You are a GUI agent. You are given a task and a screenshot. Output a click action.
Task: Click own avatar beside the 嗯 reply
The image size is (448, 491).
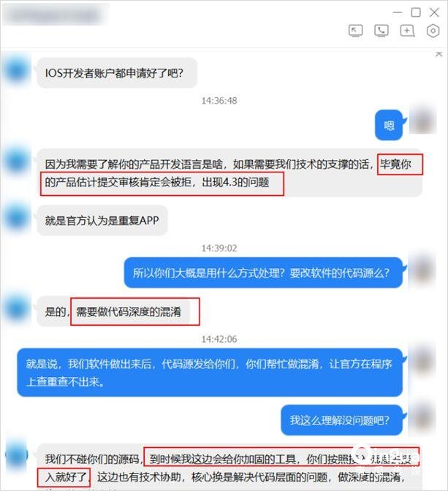tap(423, 121)
